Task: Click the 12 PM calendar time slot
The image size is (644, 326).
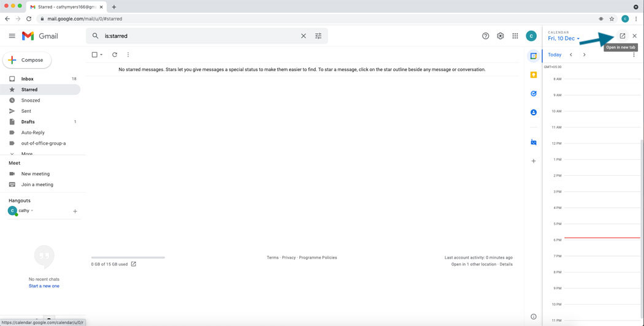Action: click(602, 151)
